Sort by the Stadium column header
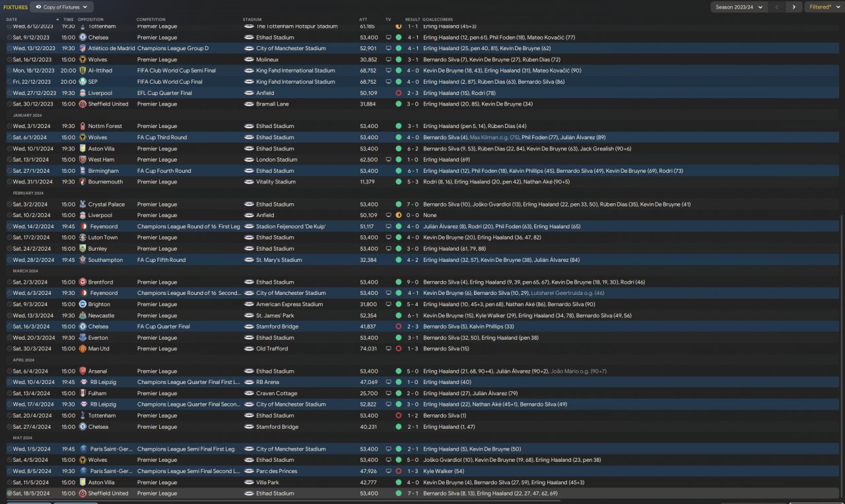Image resolution: width=845 pixels, height=504 pixels. pyautogui.click(x=252, y=19)
